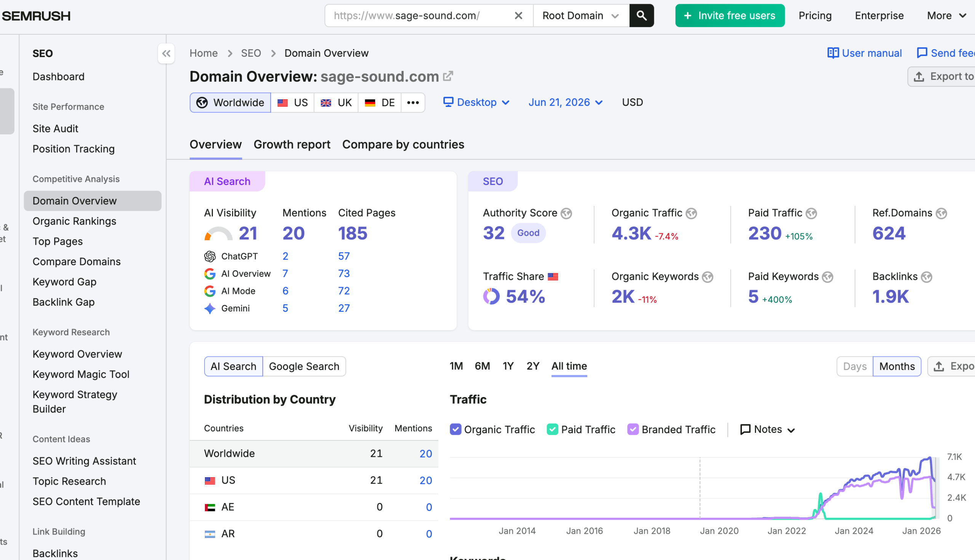Click the SEMRUSH logo
This screenshot has width=975, height=560.
tap(36, 16)
